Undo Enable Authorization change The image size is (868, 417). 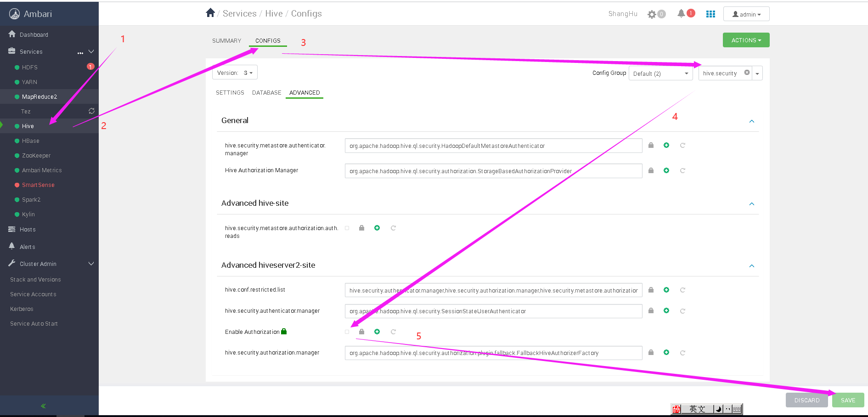click(393, 332)
